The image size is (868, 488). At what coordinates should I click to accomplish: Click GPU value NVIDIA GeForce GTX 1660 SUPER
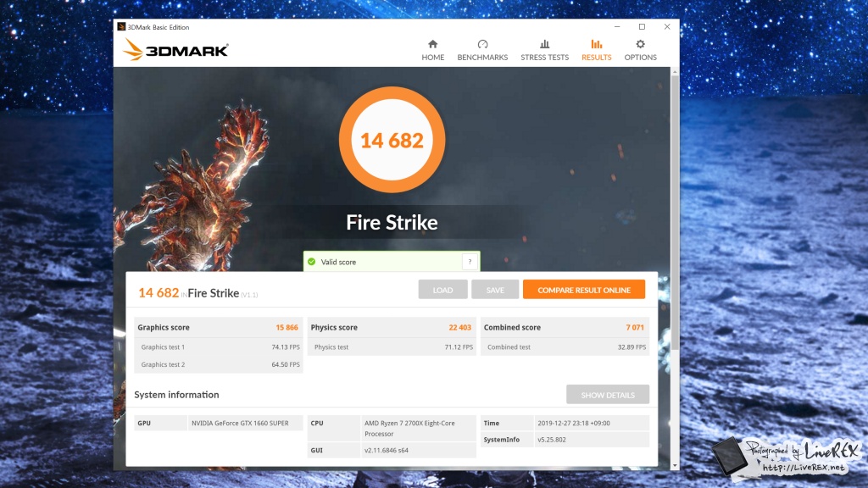pyautogui.click(x=240, y=424)
